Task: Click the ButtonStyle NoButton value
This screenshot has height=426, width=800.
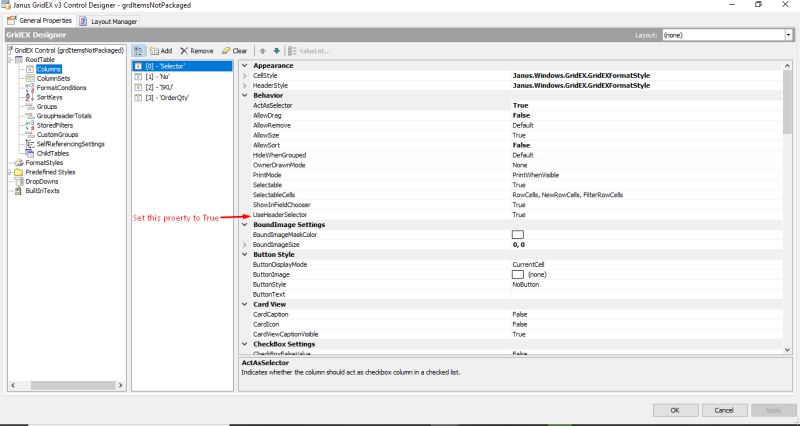Action: coord(526,284)
